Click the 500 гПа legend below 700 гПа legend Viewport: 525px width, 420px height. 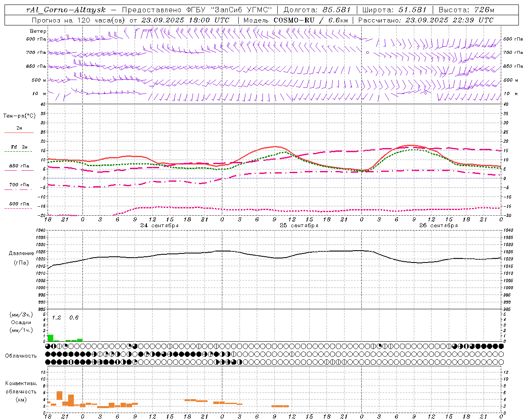(x=19, y=204)
